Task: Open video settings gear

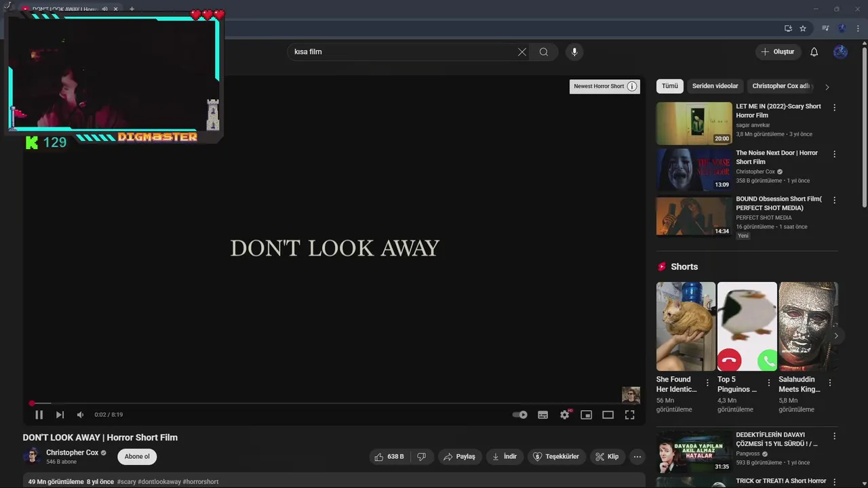Action: [565, 415]
